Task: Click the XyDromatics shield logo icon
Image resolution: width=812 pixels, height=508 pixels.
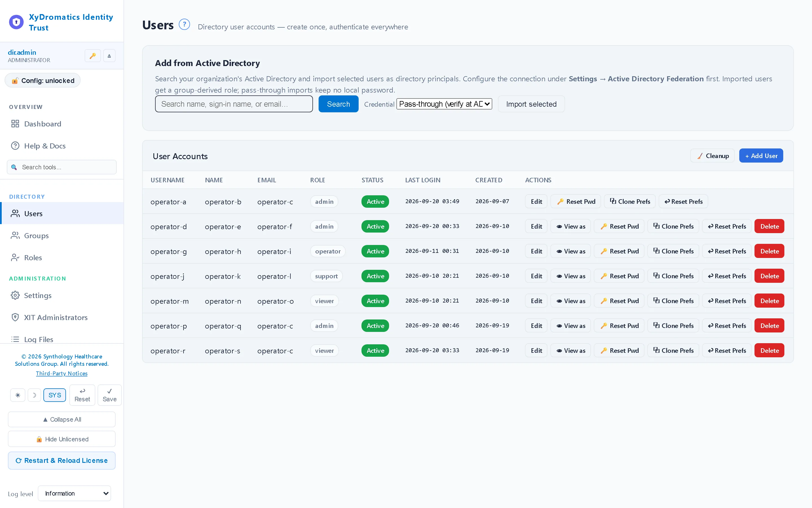Action: pyautogui.click(x=16, y=22)
